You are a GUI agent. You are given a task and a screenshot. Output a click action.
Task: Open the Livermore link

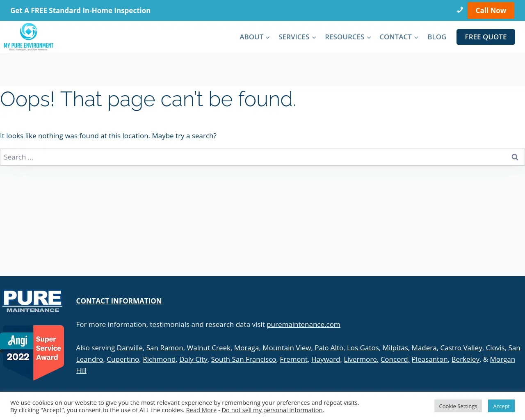click(x=360, y=359)
